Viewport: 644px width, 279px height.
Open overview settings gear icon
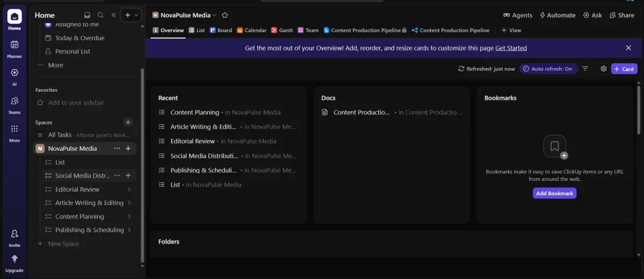[604, 69]
